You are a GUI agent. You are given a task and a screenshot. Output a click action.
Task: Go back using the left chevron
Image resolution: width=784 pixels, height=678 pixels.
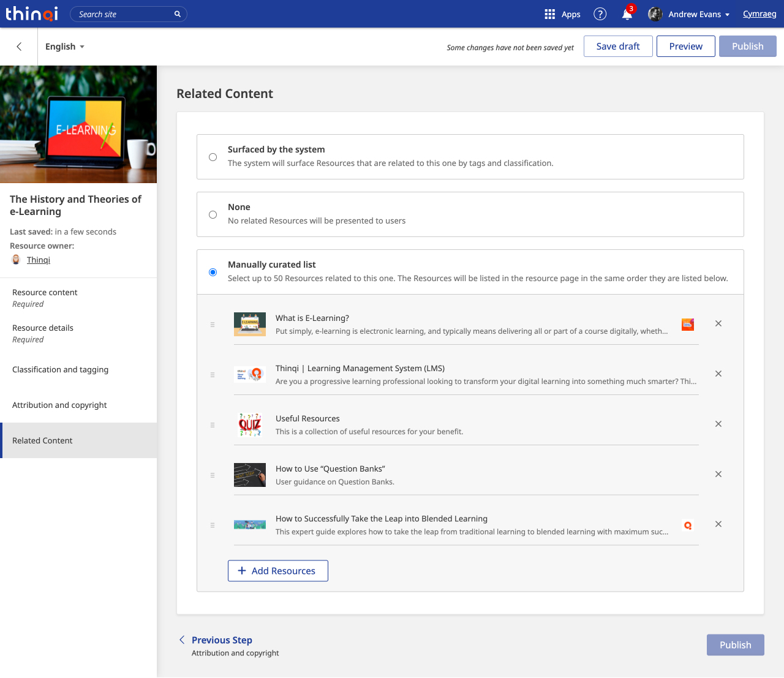point(19,47)
